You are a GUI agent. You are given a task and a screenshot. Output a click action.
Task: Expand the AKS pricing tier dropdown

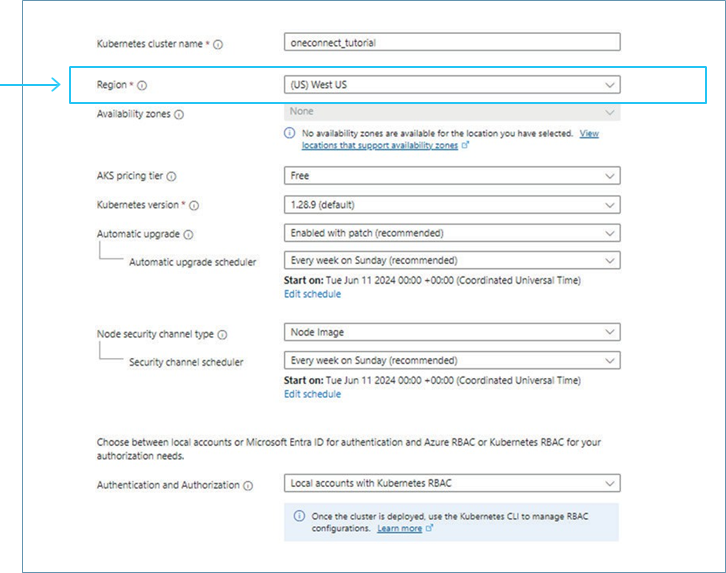[x=451, y=176]
